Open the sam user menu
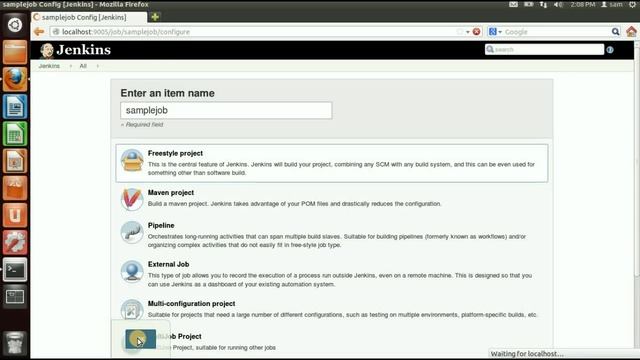Screen dimensions: 640x360 [612, 4]
